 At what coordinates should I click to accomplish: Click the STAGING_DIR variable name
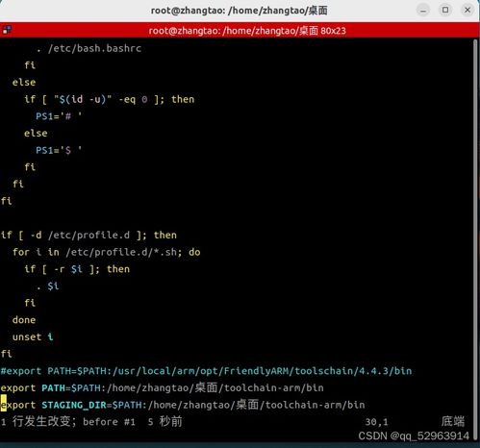pos(74,405)
